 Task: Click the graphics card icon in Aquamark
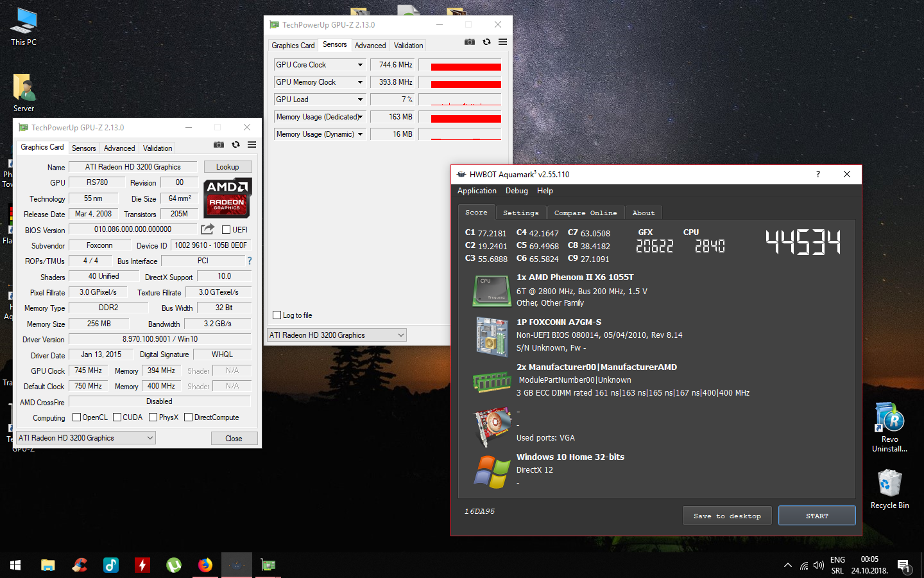[x=492, y=426]
